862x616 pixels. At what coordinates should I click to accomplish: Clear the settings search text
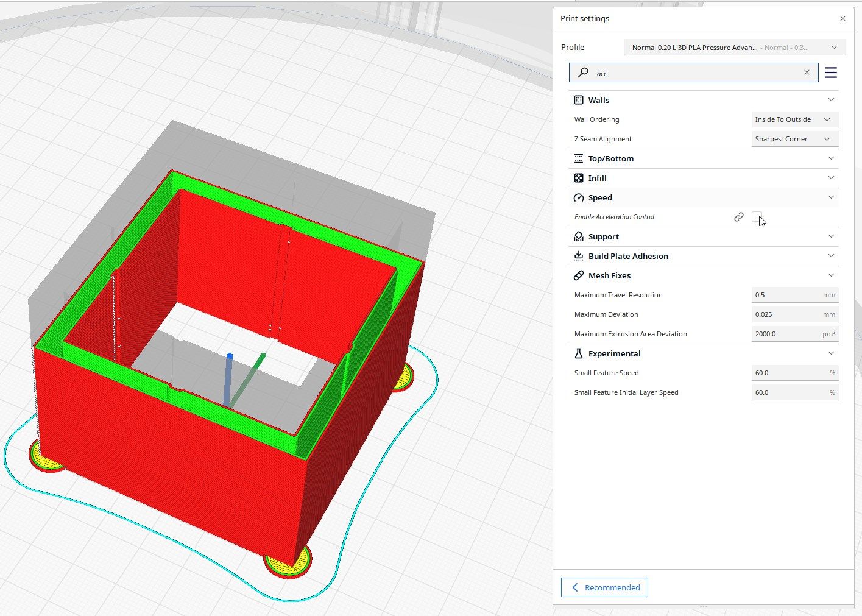coord(807,73)
